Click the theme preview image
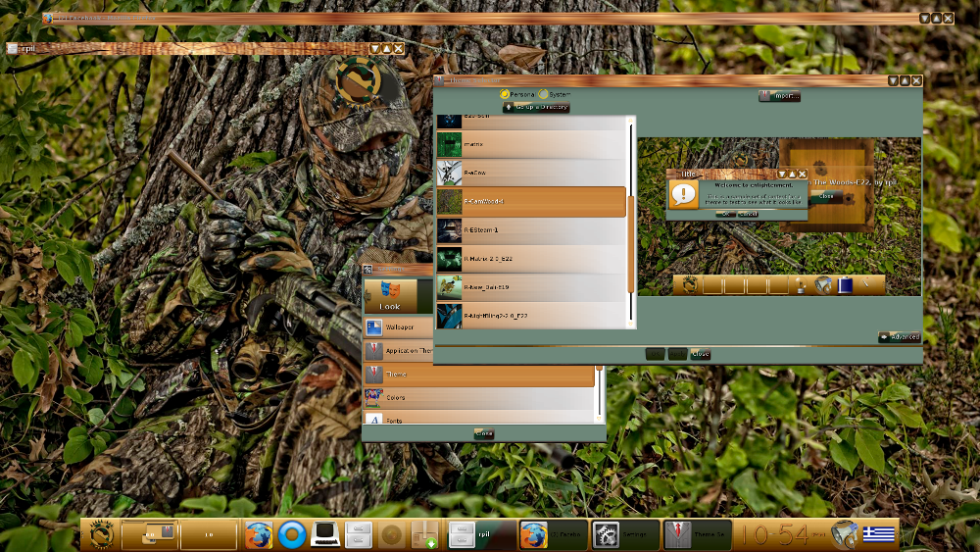The image size is (980, 552). [779, 217]
